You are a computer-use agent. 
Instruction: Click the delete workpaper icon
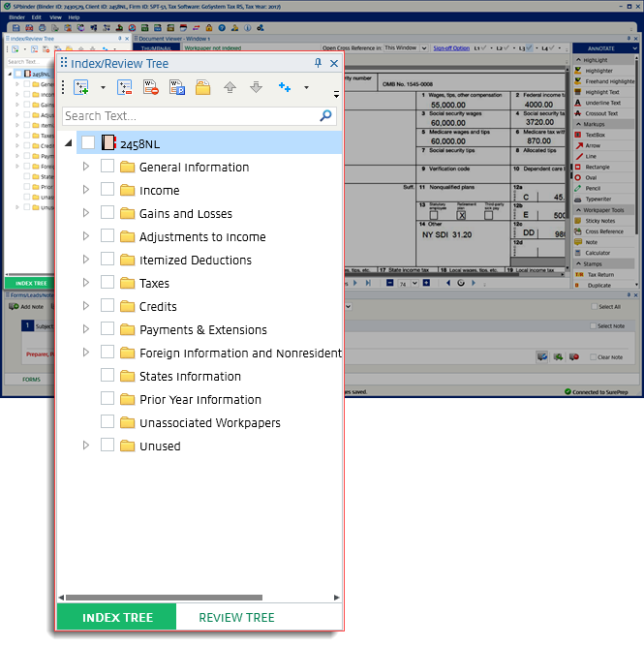pos(151,87)
